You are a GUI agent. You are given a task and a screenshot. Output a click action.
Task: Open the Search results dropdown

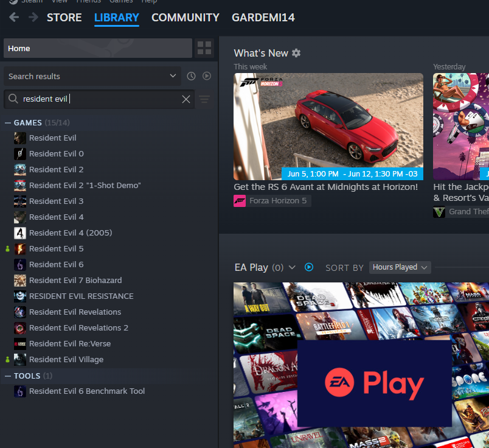[x=92, y=76]
